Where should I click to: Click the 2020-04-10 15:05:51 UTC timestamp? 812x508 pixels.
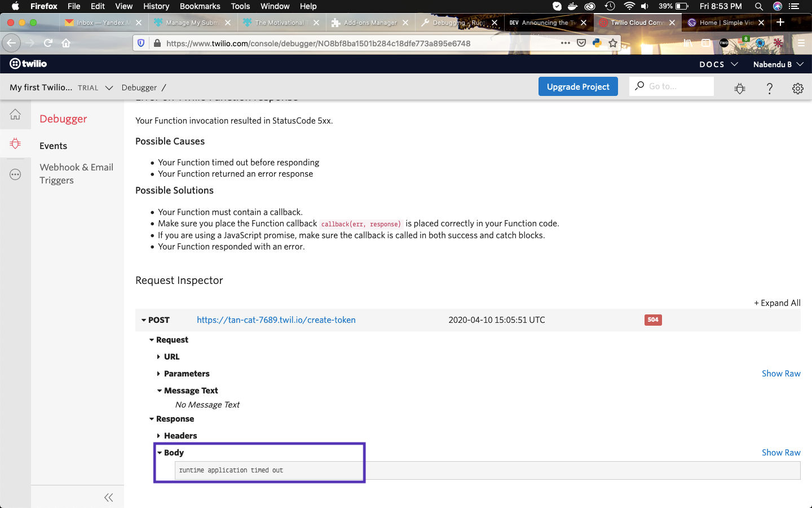click(x=497, y=320)
